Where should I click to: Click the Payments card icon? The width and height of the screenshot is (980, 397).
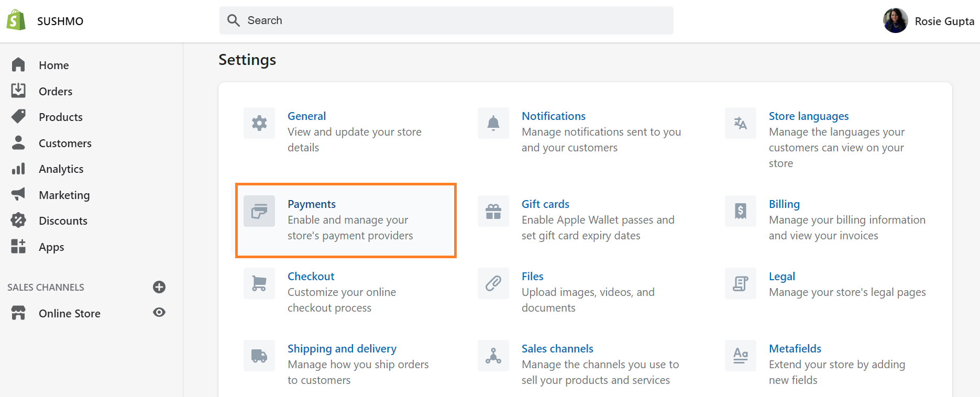(x=259, y=211)
